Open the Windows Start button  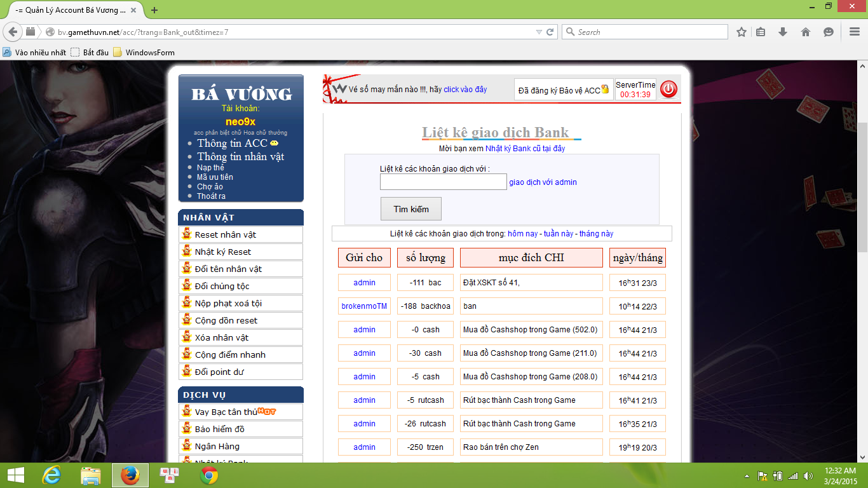pos(16,475)
